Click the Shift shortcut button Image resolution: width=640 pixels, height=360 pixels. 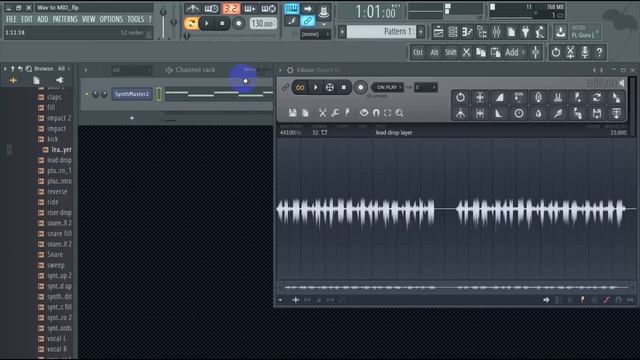450,52
